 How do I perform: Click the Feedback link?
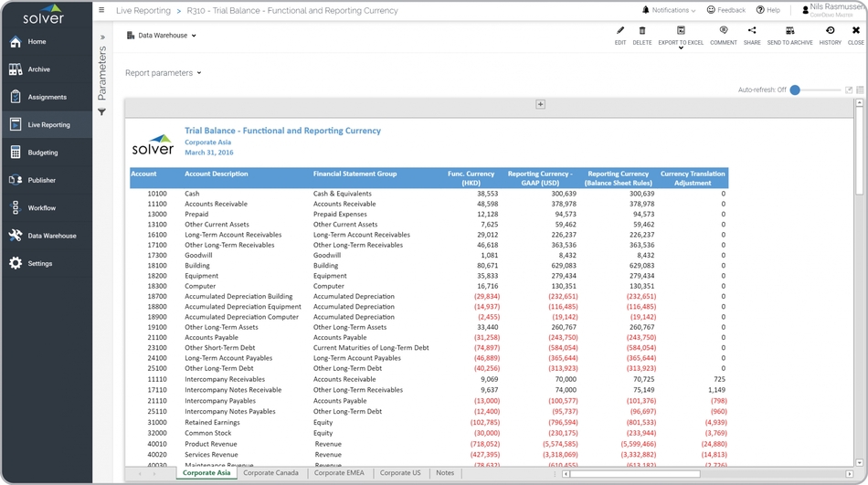[x=725, y=11]
